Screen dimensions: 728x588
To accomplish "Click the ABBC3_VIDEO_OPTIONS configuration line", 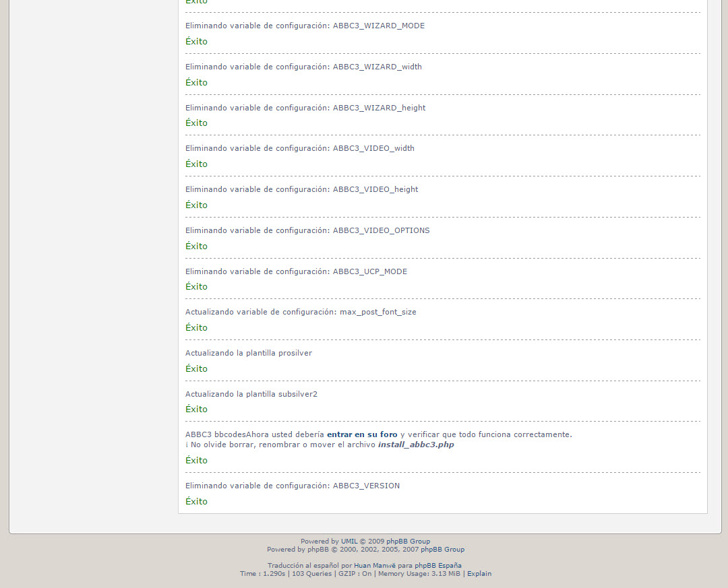I will coord(307,230).
